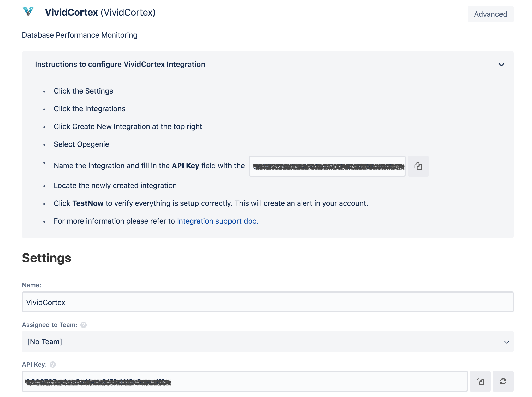Click the Name: field label
532x397 pixels.
(x=32, y=285)
